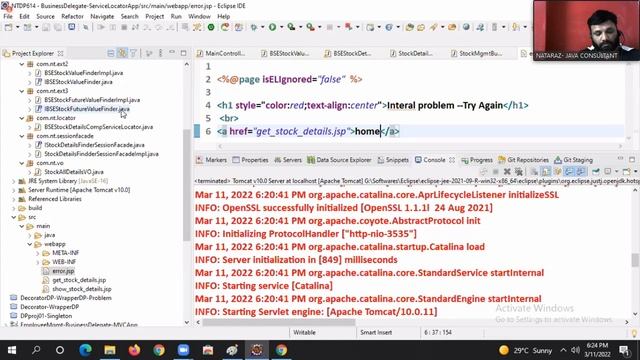Click the Open Type folder icon
The width and height of the screenshot is (640, 360).
(x=409, y=27)
